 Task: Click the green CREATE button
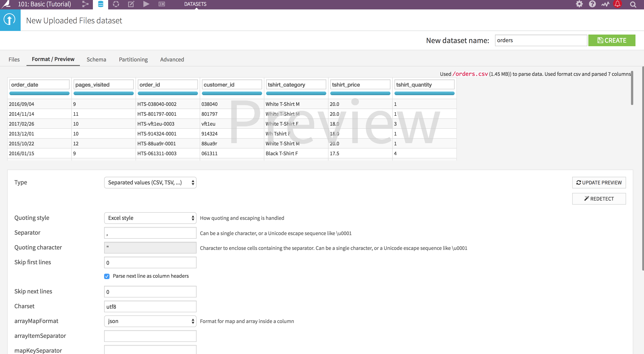click(611, 40)
